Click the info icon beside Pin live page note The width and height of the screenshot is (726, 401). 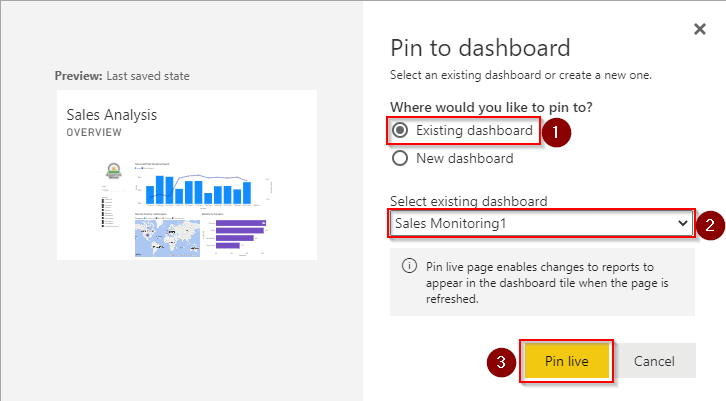[408, 266]
